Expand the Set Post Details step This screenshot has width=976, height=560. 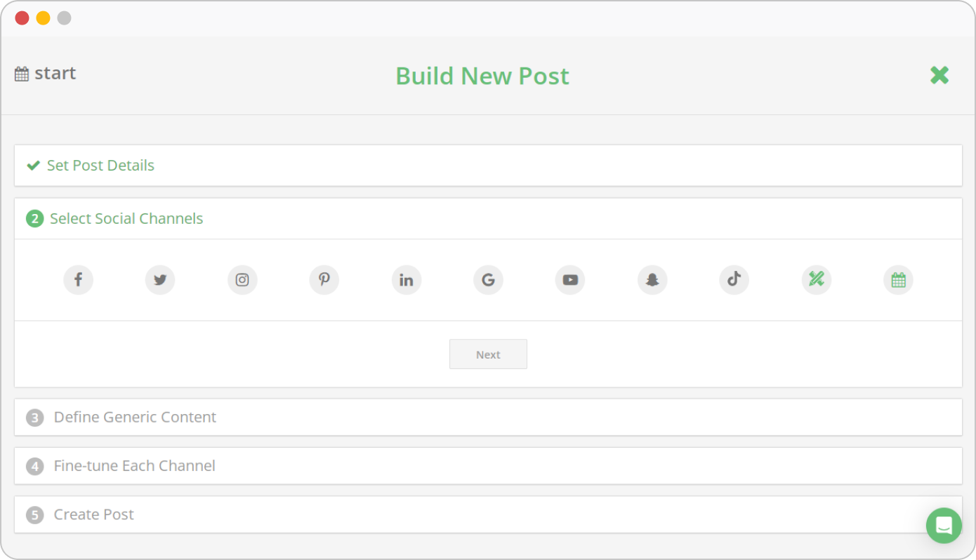point(488,166)
